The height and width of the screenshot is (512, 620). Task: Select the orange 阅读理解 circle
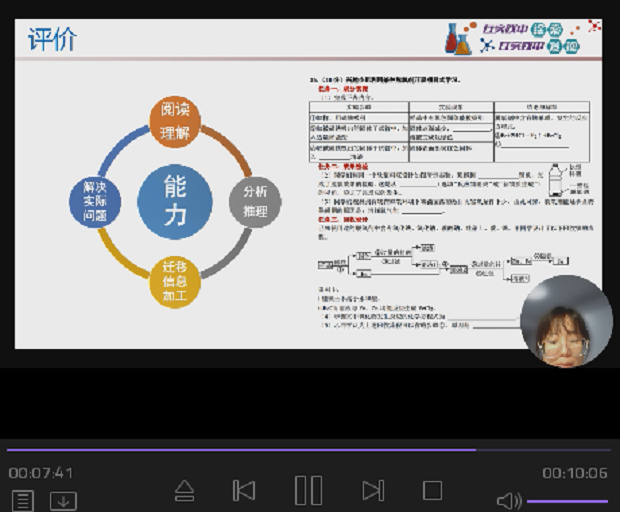(175, 123)
